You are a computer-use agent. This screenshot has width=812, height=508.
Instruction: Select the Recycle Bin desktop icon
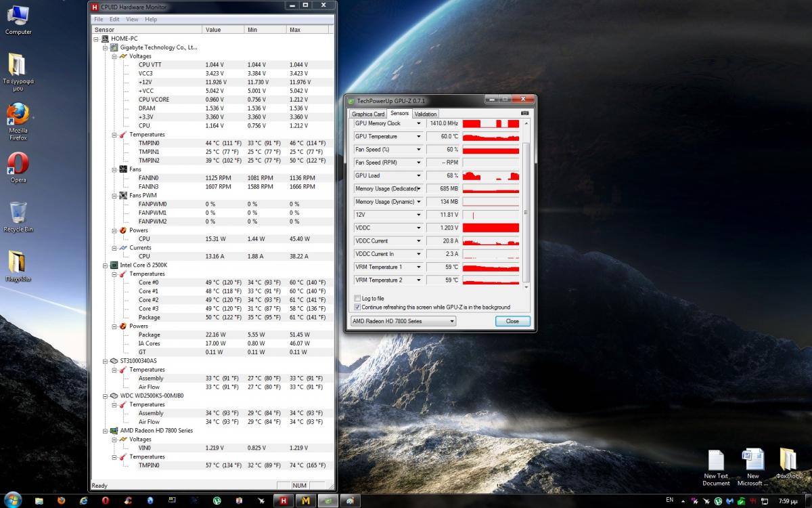pos(18,217)
